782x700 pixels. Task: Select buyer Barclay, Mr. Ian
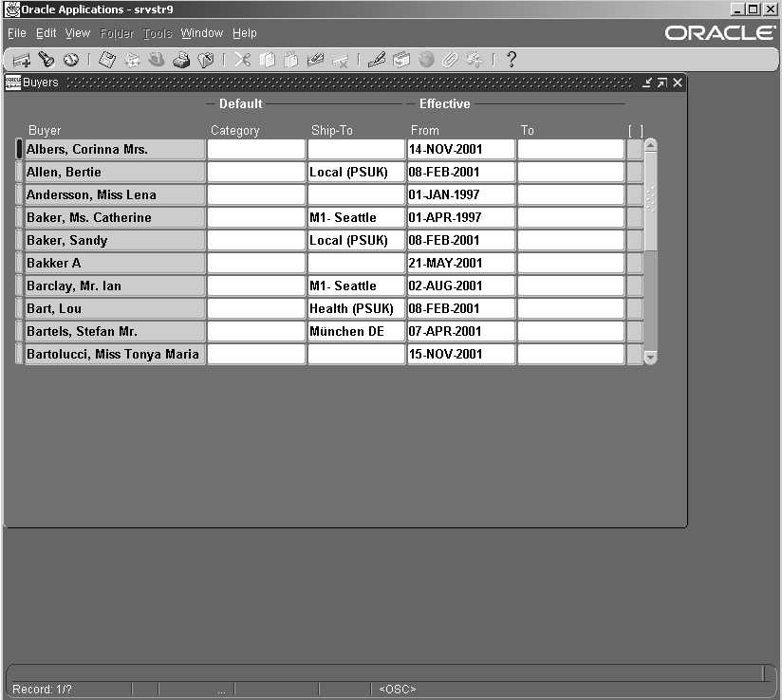coord(115,286)
